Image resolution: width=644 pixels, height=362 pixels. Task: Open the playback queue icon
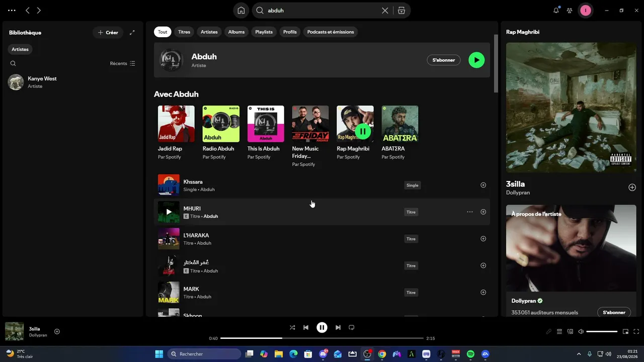point(559,331)
